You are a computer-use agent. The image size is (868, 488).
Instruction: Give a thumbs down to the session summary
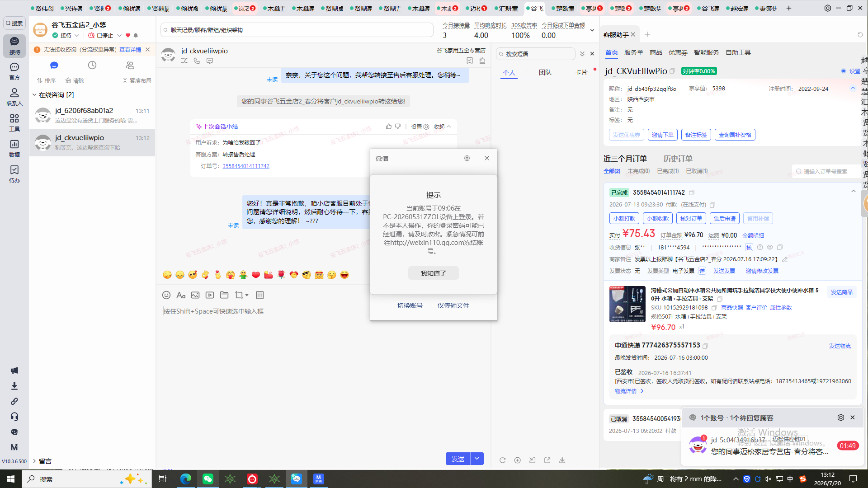(x=398, y=127)
